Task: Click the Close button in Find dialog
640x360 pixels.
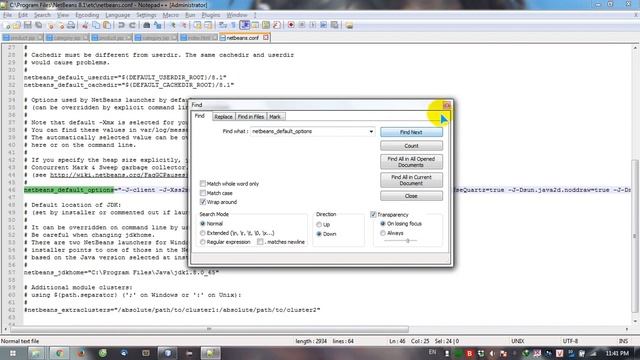Action: [x=411, y=196]
